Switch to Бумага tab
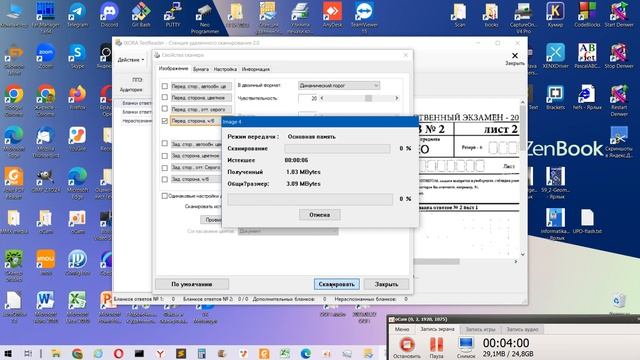Image resolution: width=640 pixels, height=360 pixels. [200, 69]
